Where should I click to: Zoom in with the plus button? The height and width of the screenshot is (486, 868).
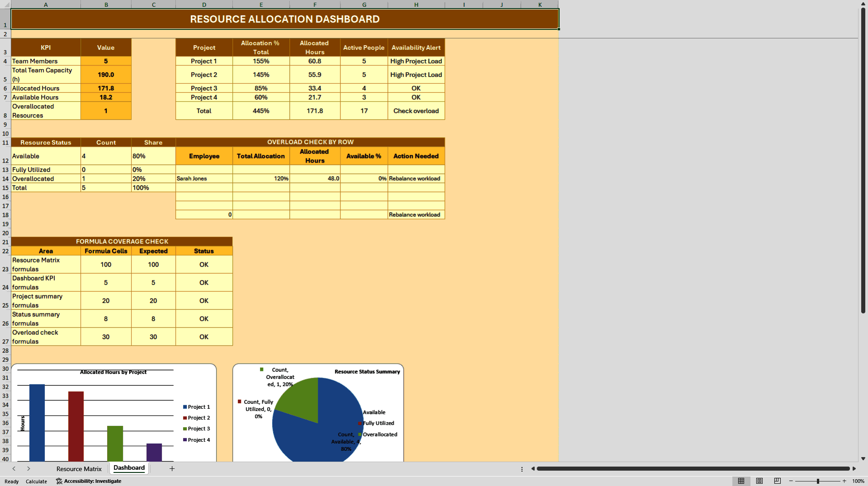[x=844, y=481]
